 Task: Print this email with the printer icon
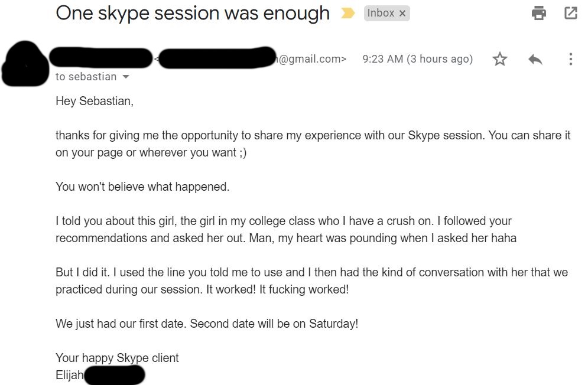[538, 13]
